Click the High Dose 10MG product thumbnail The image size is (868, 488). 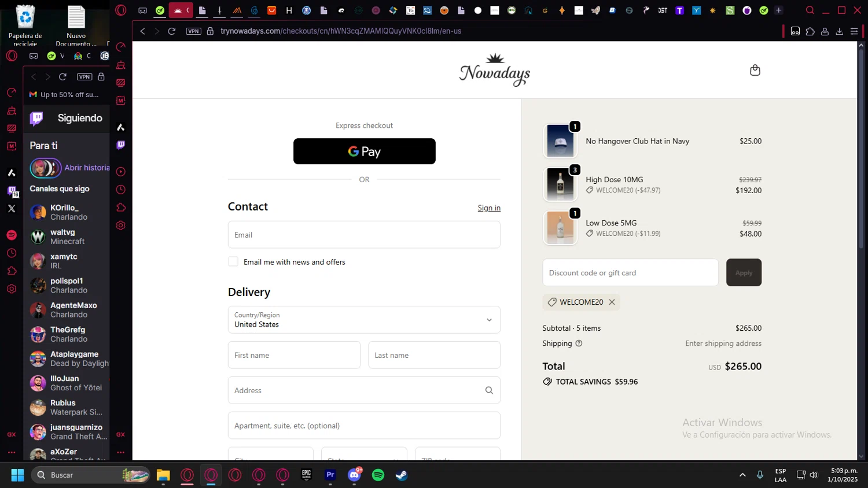click(x=560, y=184)
